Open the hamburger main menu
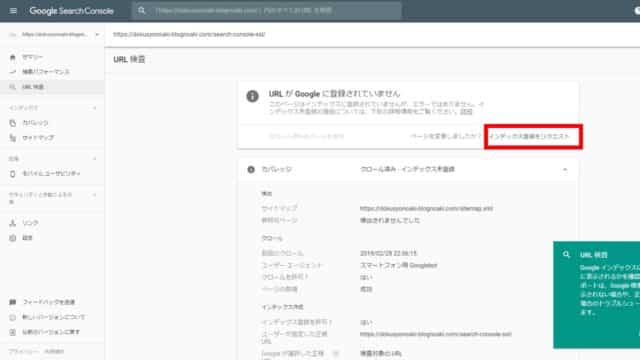 point(13,11)
